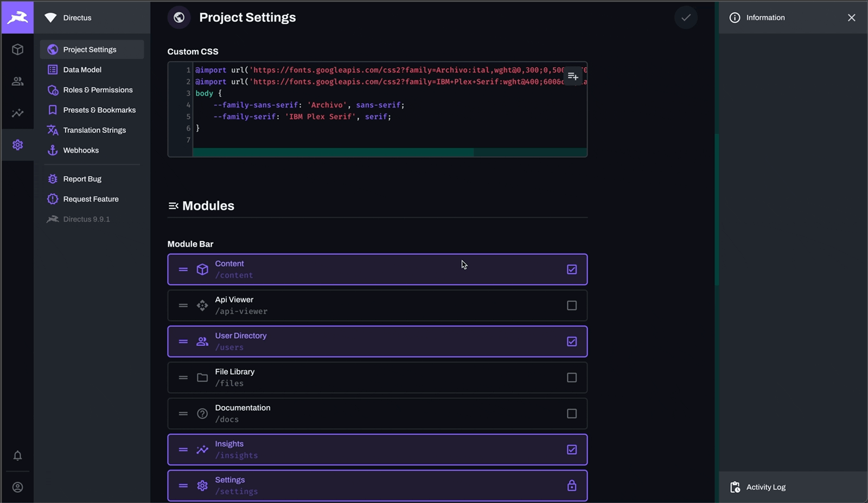This screenshot has width=868, height=503.
Task: Click the gear icon in Settings module row
Action: (202, 486)
